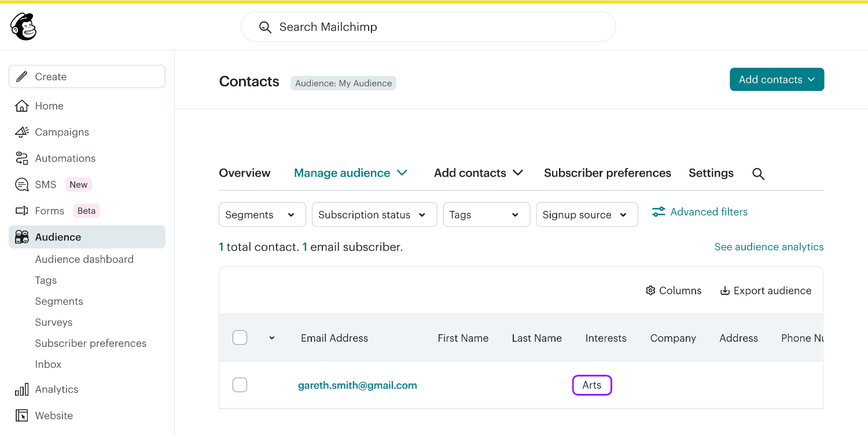Open the Subscriber preferences tab
Screen dimensions: 868x435
click(x=608, y=173)
